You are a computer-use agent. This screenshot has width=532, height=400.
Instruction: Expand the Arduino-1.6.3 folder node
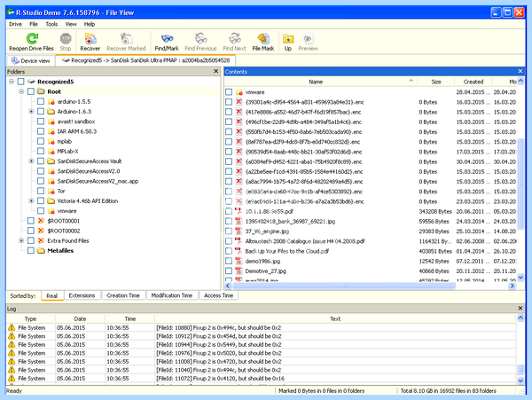click(31, 111)
